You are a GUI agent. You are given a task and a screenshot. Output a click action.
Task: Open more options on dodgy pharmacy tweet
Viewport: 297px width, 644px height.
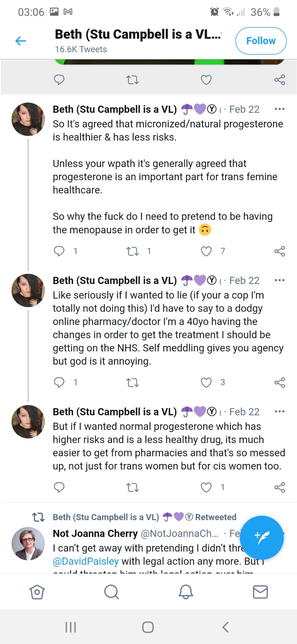pos(280,280)
